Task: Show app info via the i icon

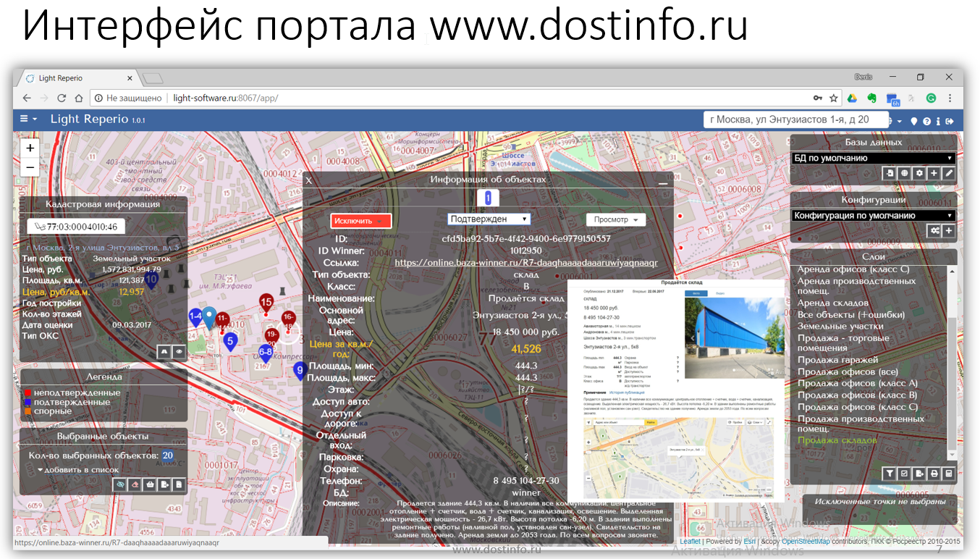Action: click(938, 121)
